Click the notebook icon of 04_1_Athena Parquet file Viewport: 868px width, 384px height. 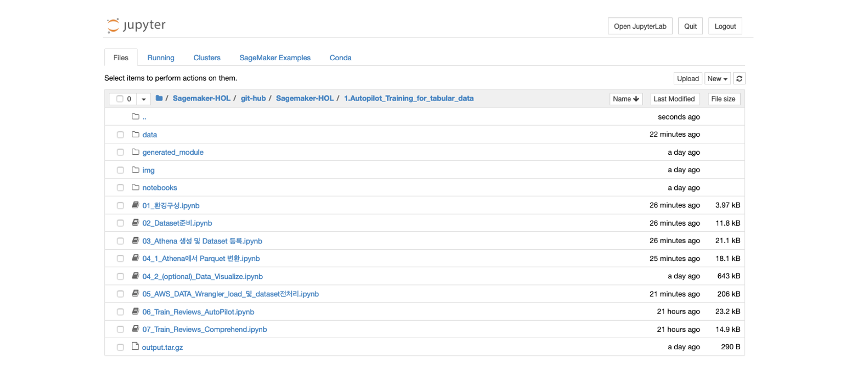point(135,258)
